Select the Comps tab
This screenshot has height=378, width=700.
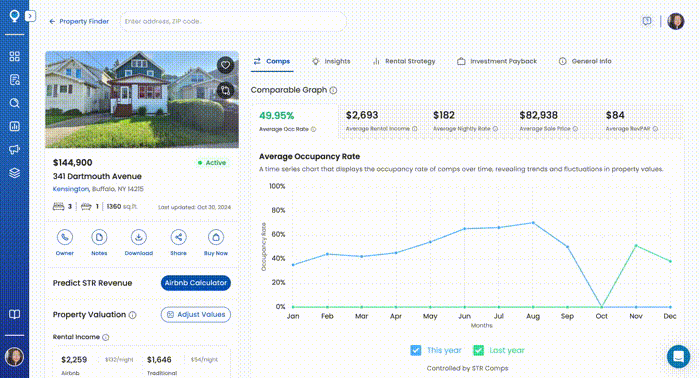coord(272,61)
